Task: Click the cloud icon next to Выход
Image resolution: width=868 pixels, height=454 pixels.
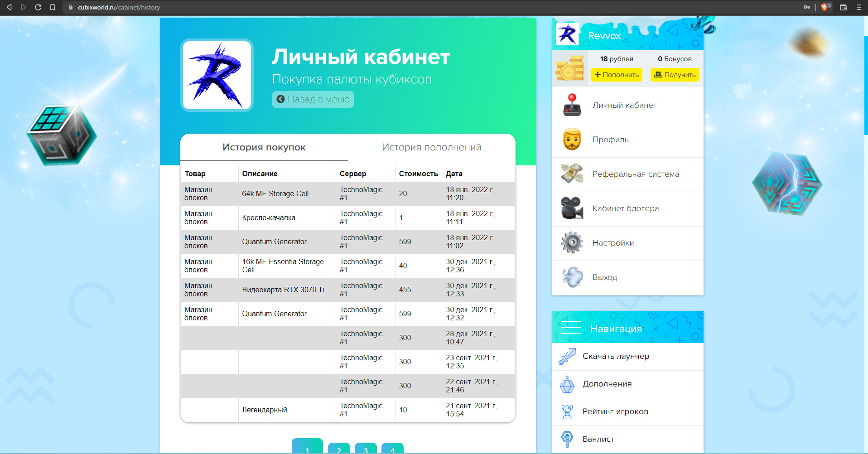Action: (x=572, y=277)
